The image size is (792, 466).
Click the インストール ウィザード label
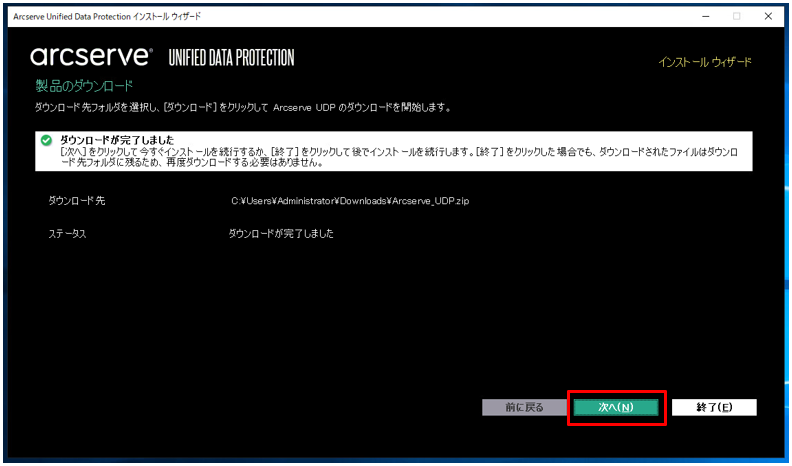705,62
